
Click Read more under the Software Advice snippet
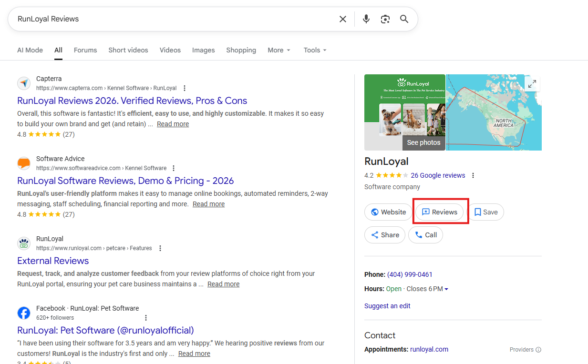[x=208, y=204]
